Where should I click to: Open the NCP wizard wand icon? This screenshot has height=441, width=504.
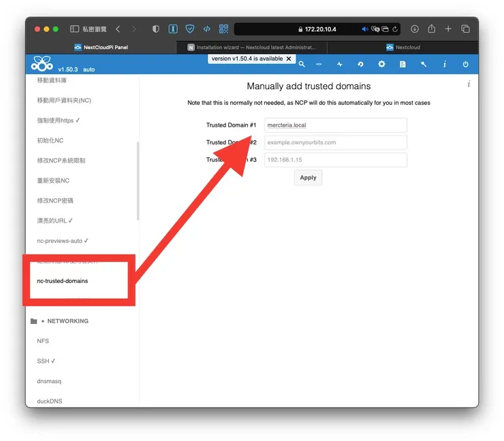(424, 64)
